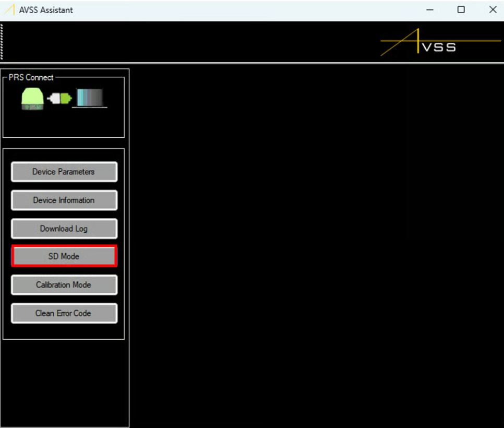Enter Calibration Mode

coord(64,285)
